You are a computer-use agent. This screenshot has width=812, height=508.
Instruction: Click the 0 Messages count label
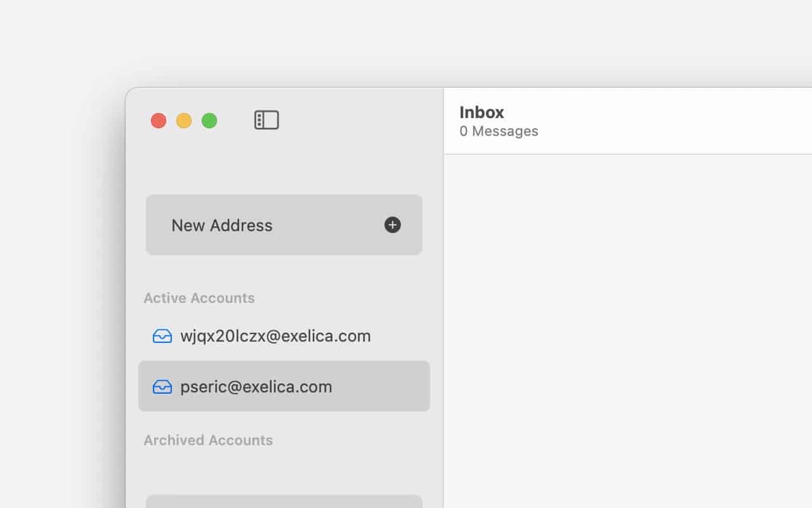tap(499, 131)
